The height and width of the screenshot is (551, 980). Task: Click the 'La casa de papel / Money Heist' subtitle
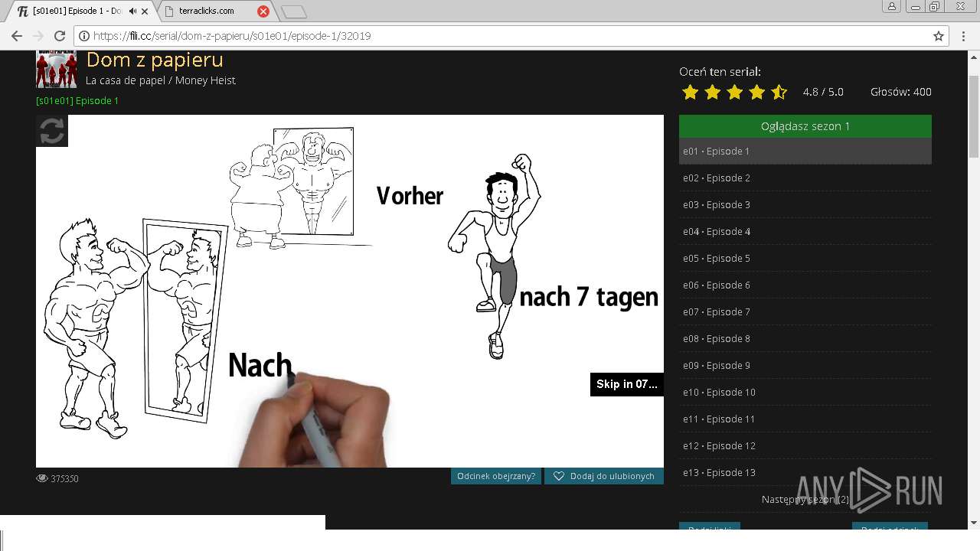coord(161,80)
